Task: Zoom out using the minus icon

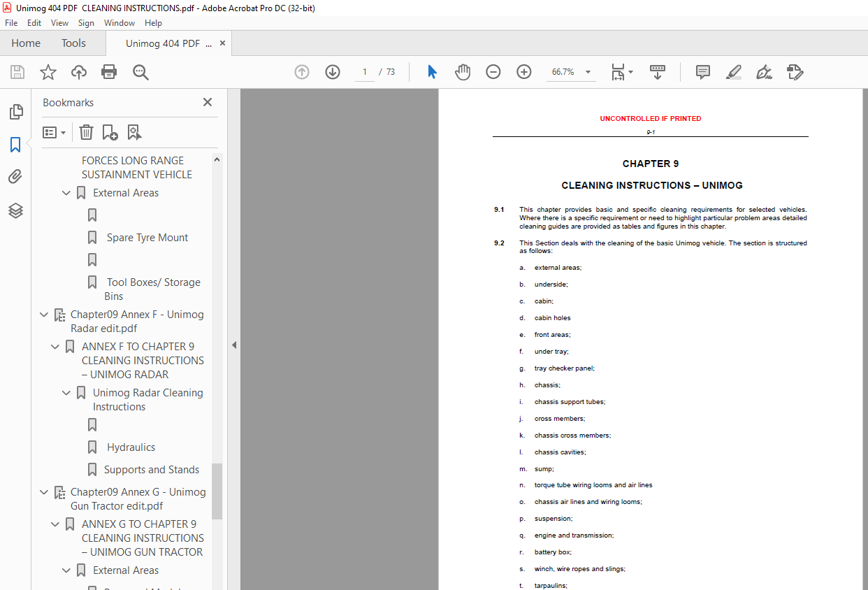Action: pyautogui.click(x=493, y=72)
